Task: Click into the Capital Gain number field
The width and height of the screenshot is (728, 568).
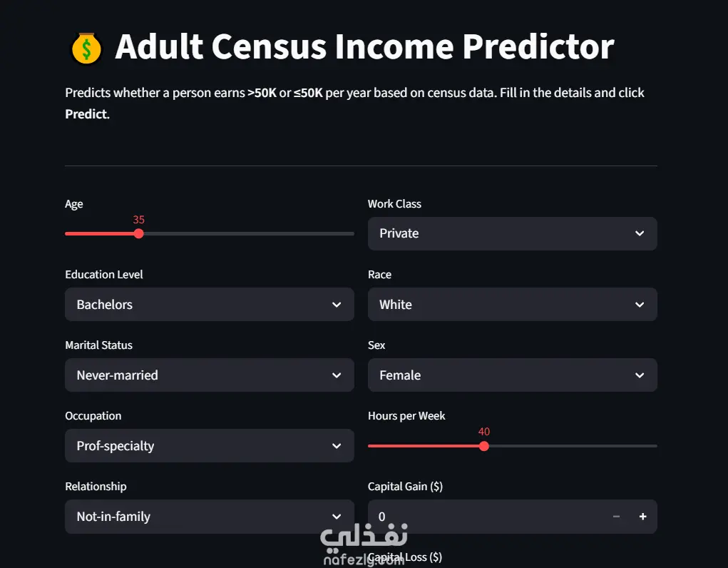Action: click(x=488, y=517)
